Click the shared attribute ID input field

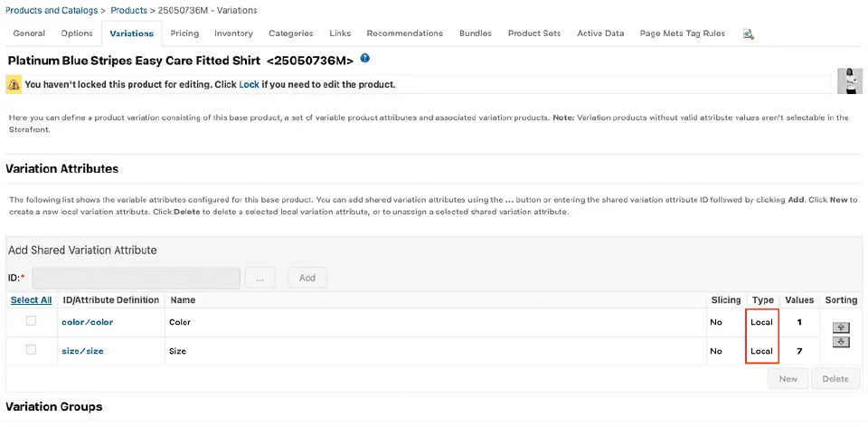136,278
